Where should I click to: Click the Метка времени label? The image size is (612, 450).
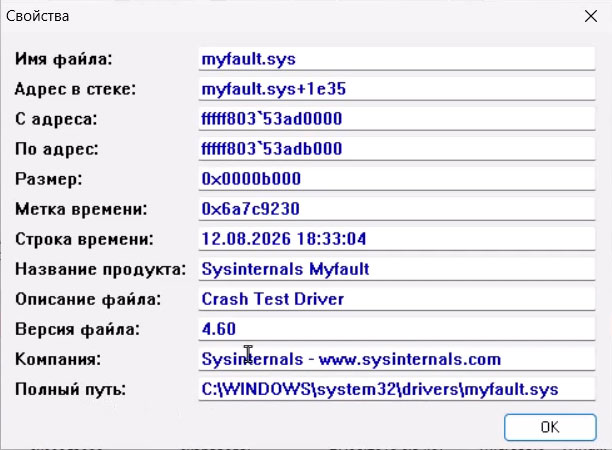[x=81, y=209]
